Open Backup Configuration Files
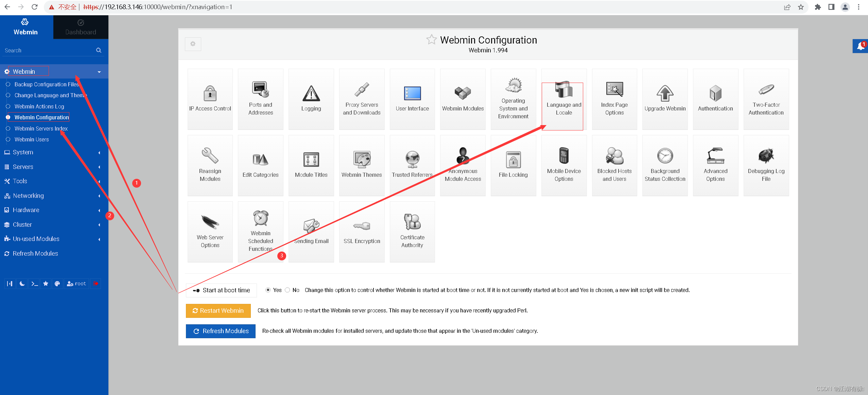Image resolution: width=868 pixels, height=395 pixels. [x=47, y=84]
